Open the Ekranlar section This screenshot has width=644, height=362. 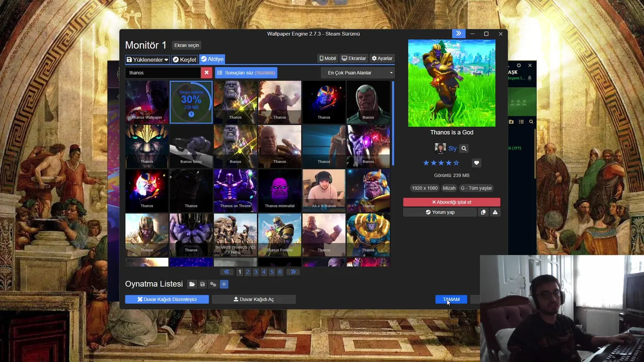354,58
